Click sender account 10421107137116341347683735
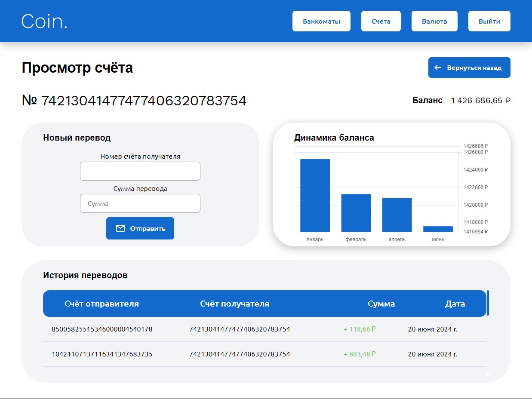The width and height of the screenshot is (532, 399). coord(102,354)
